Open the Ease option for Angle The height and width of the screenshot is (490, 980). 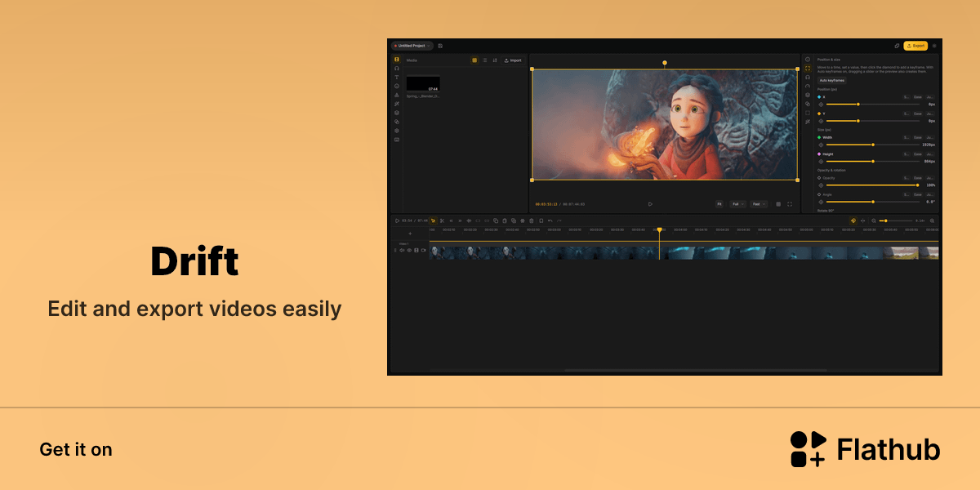point(918,194)
